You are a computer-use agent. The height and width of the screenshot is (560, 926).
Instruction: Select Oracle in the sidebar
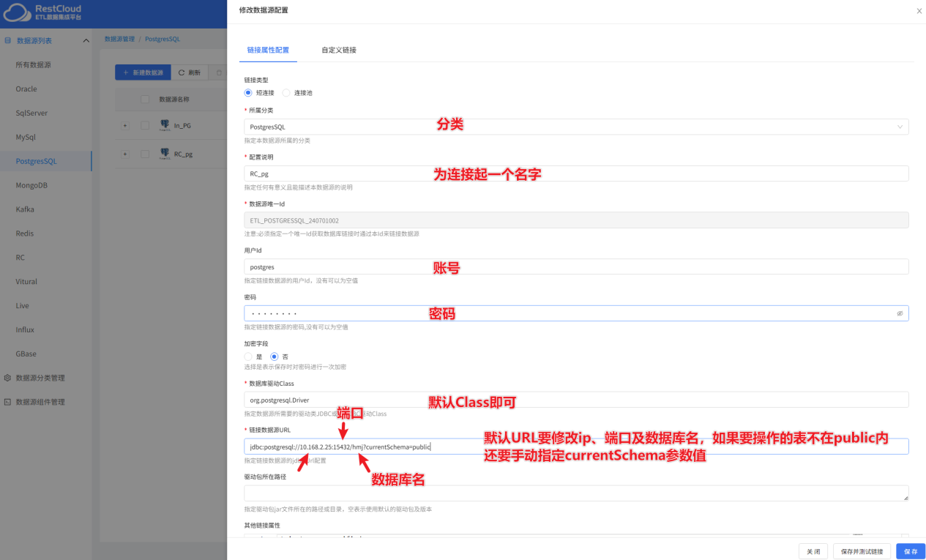[x=26, y=89]
